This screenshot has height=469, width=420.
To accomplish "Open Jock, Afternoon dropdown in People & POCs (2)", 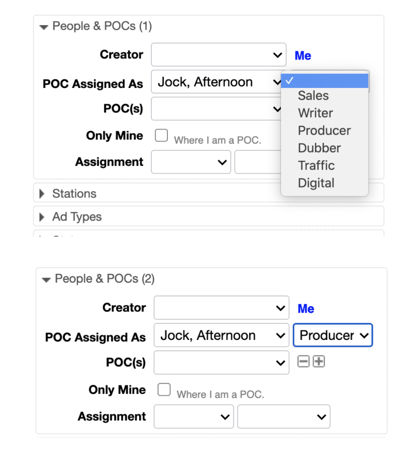I will [221, 335].
